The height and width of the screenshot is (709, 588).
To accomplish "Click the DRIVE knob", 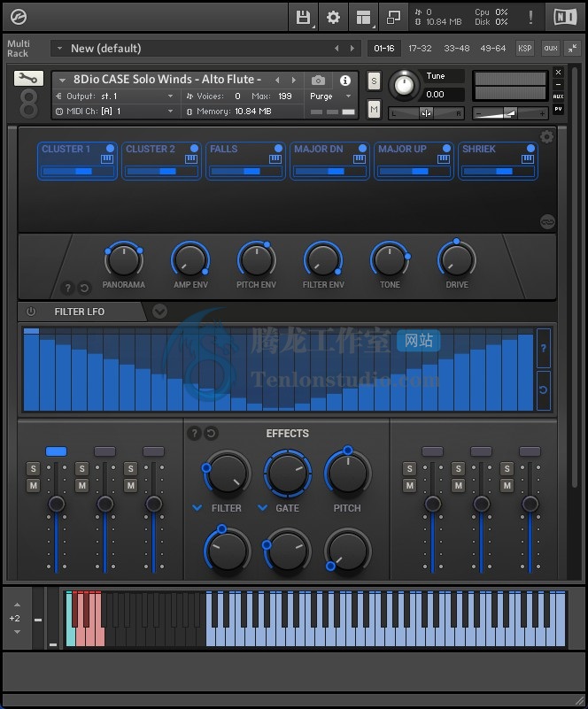I will [x=456, y=261].
